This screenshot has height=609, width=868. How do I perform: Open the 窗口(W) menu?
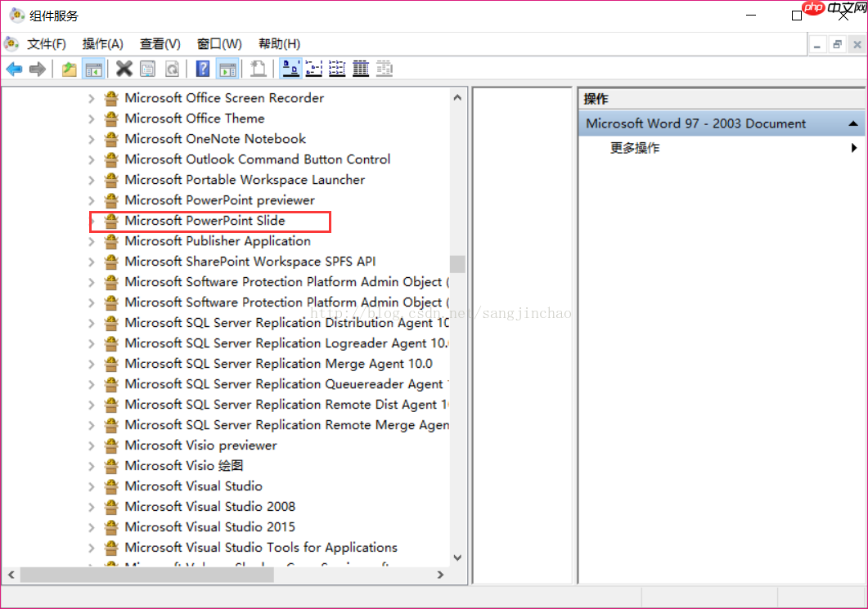tap(219, 43)
